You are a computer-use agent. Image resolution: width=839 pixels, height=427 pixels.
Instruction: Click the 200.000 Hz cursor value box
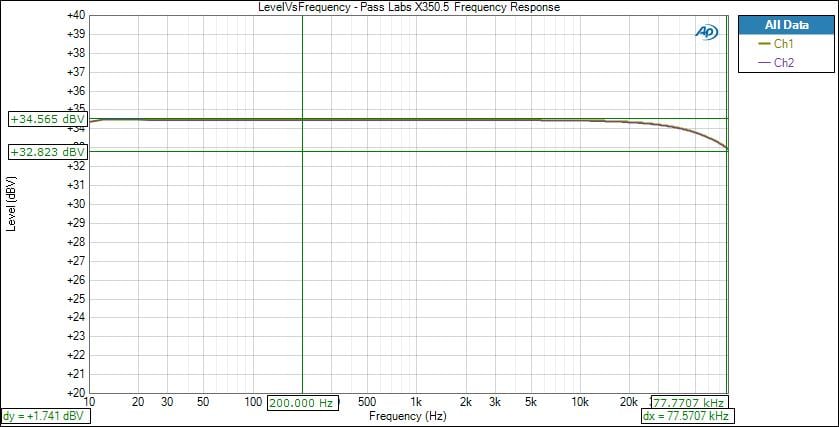[302, 402]
